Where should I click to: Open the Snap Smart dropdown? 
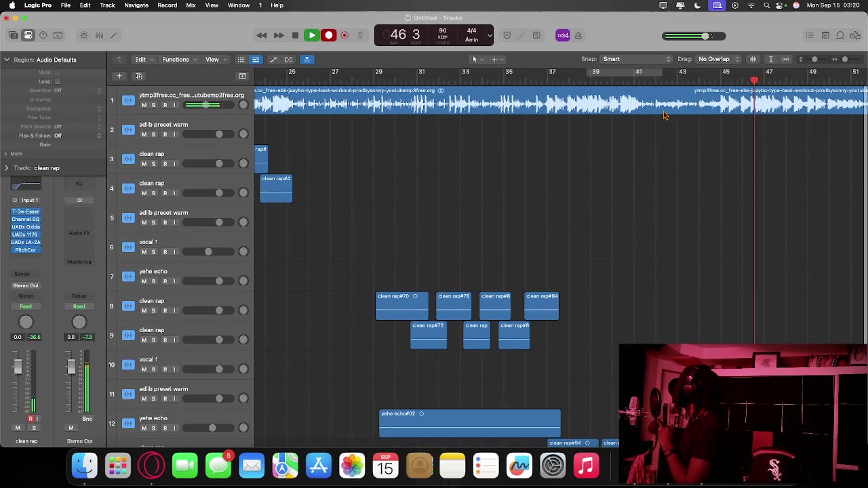pyautogui.click(x=636, y=59)
